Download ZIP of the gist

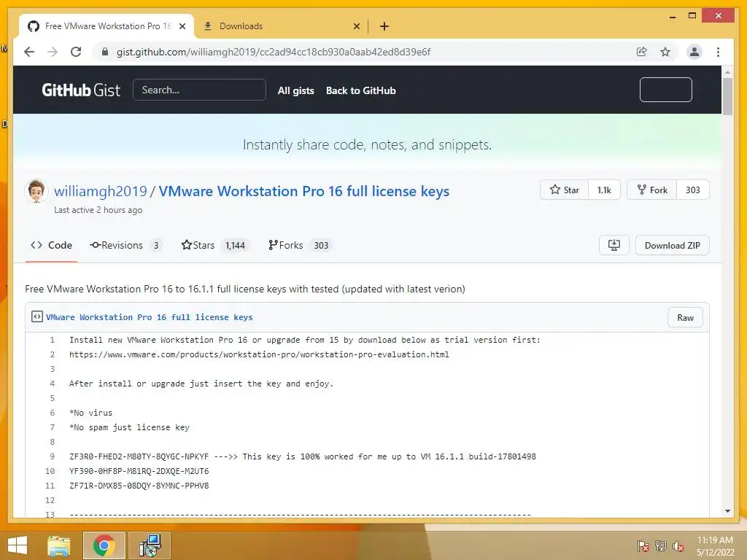(x=672, y=245)
